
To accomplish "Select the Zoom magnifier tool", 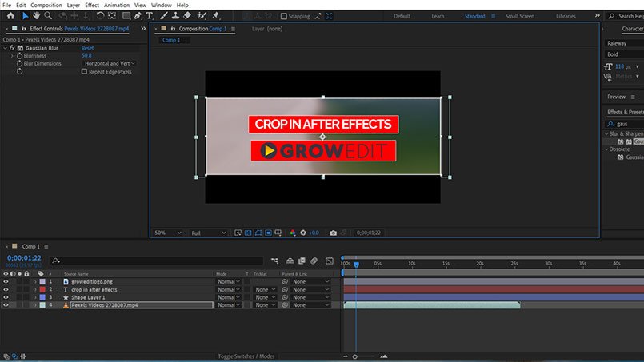I will coord(48,16).
